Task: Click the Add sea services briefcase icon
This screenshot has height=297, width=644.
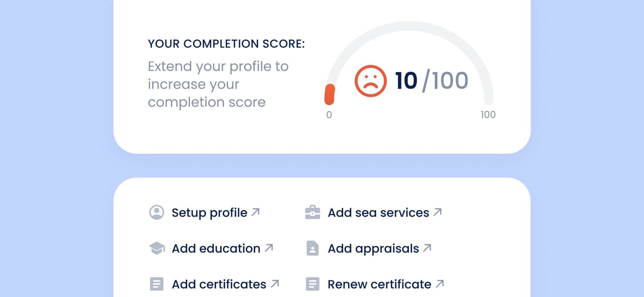Action: click(x=313, y=212)
